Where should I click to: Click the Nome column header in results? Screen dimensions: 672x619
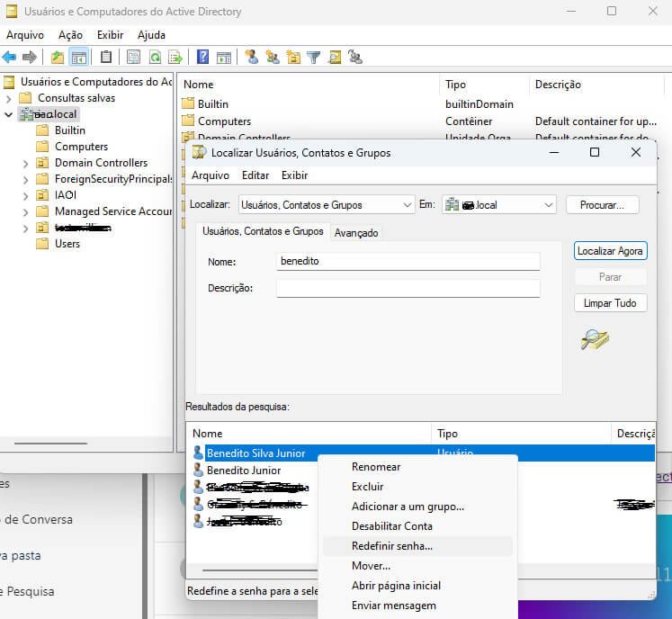(x=309, y=434)
